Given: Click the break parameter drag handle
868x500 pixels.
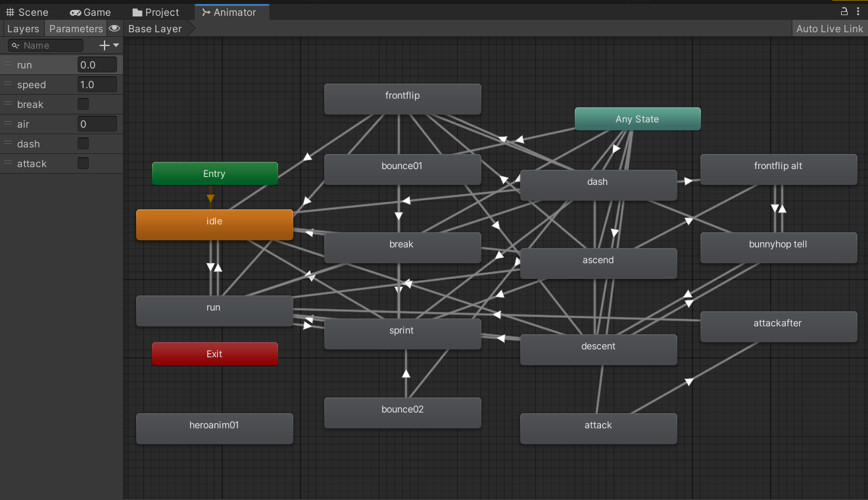Looking at the screenshot, I should click(x=8, y=104).
